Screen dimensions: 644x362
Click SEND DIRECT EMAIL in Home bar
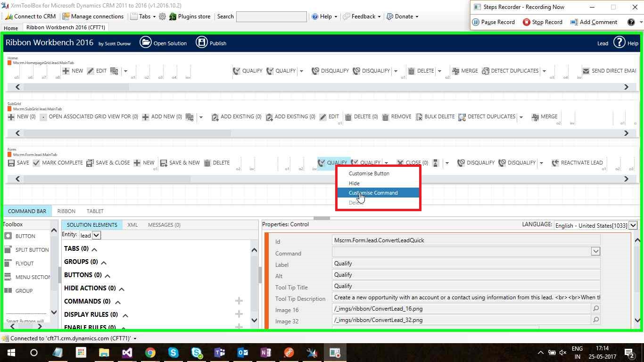(609, 71)
